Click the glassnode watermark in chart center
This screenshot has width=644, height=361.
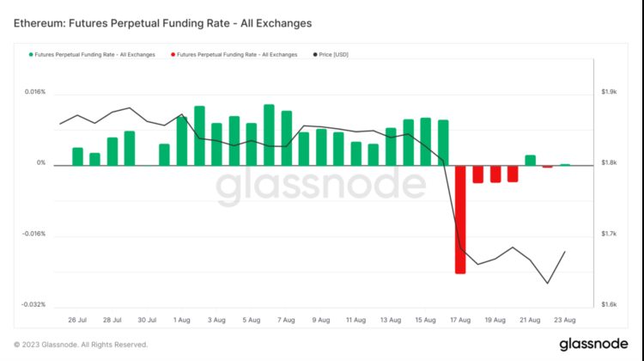pyautogui.click(x=320, y=187)
